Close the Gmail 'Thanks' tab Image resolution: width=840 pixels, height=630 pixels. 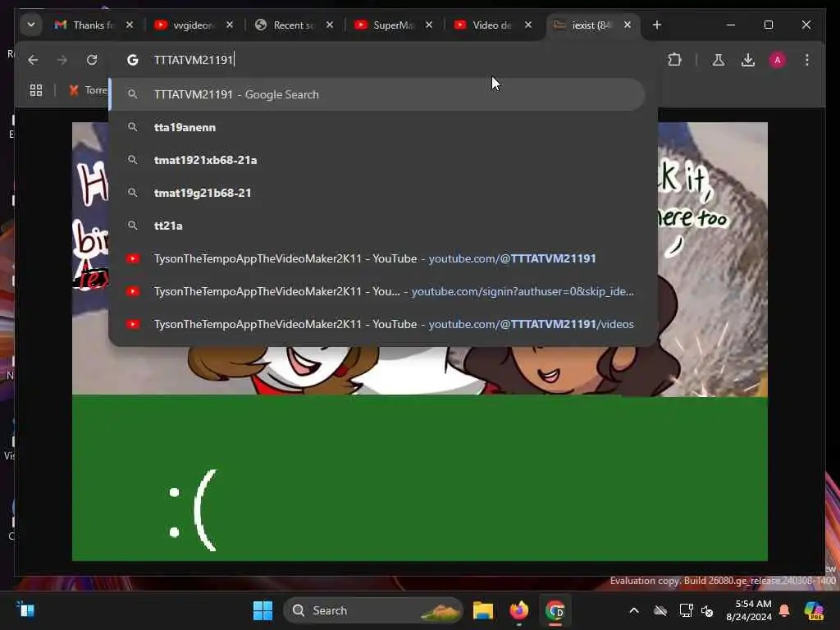130,25
